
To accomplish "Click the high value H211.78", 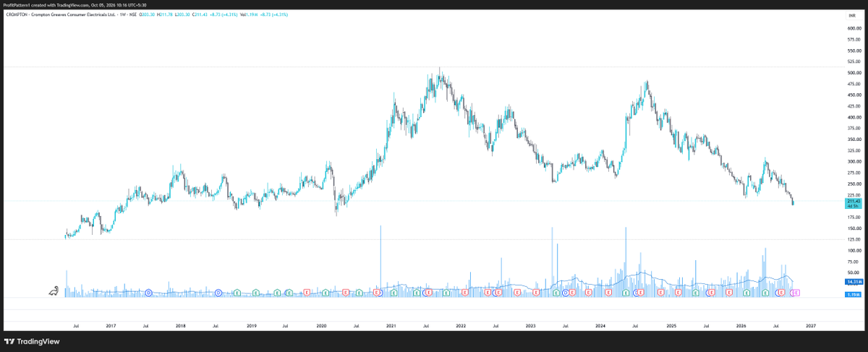I will pos(164,14).
